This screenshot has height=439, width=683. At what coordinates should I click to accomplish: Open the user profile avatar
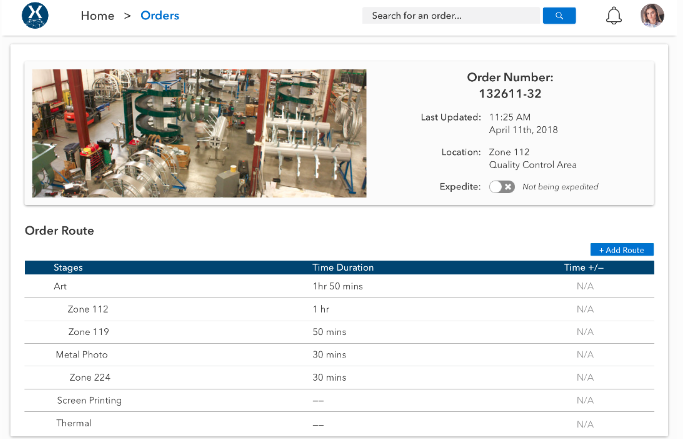[652, 15]
